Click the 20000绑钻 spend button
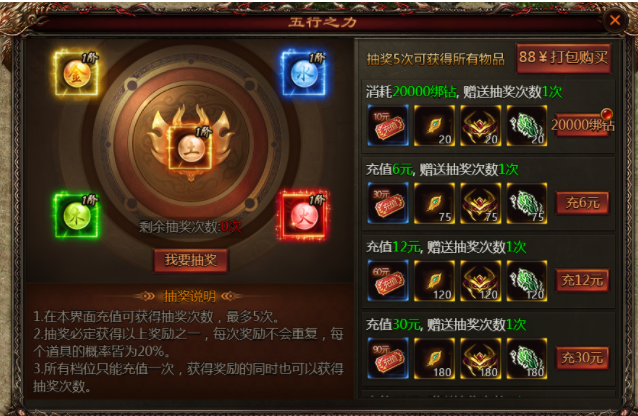 (582, 125)
